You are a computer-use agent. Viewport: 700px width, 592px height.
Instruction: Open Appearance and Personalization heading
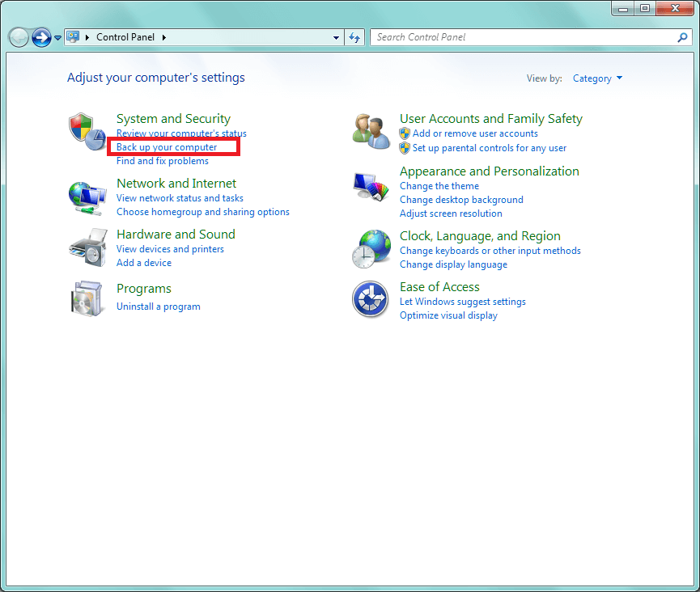(490, 171)
